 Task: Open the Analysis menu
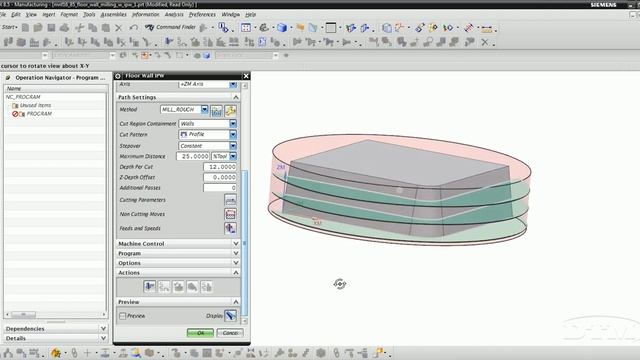[x=174, y=14]
